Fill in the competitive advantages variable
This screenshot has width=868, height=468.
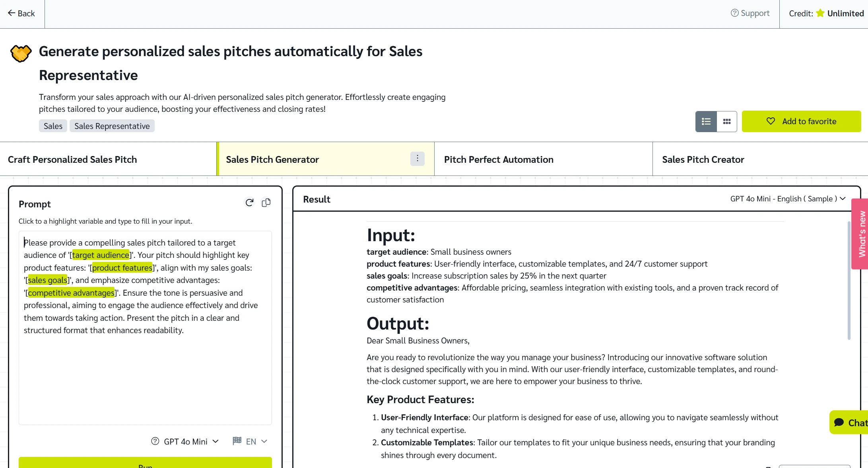point(71,293)
